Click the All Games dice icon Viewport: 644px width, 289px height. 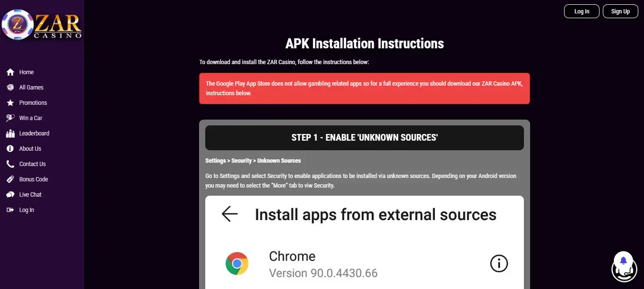point(10,88)
